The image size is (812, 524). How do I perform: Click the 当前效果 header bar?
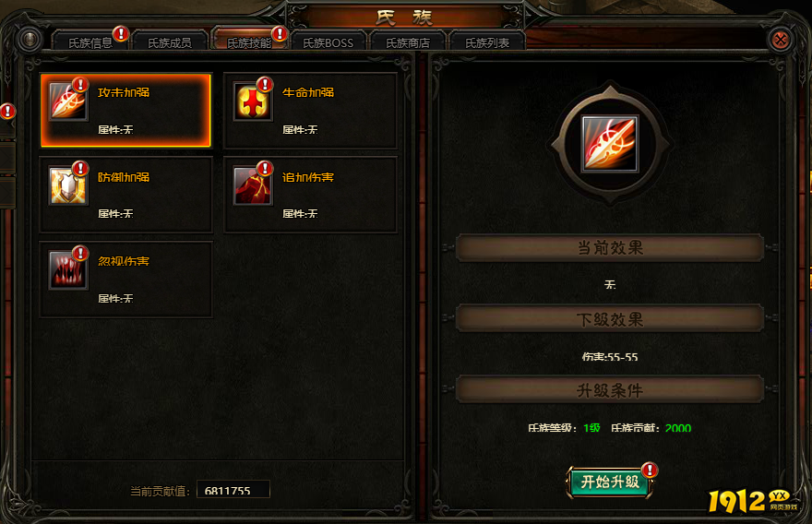tap(610, 247)
